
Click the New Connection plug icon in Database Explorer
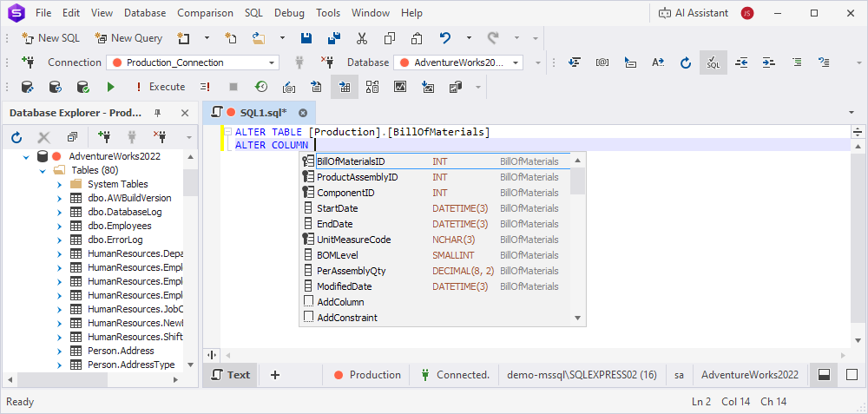point(104,137)
